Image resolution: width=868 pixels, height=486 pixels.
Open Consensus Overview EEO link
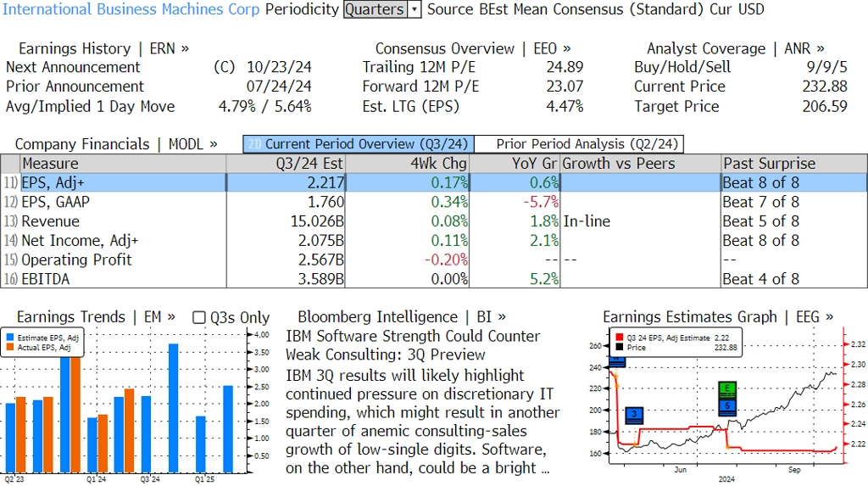[472, 48]
